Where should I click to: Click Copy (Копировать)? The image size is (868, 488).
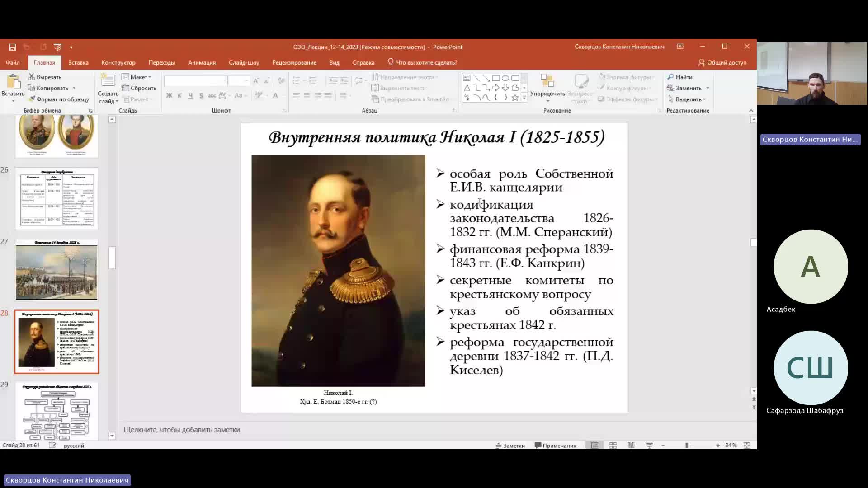52,88
